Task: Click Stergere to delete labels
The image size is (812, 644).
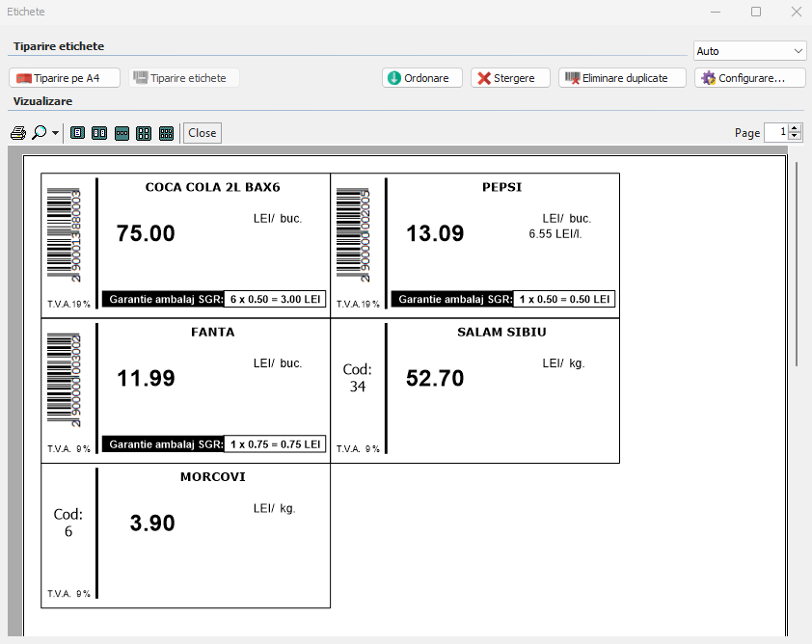Action: tap(509, 78)
